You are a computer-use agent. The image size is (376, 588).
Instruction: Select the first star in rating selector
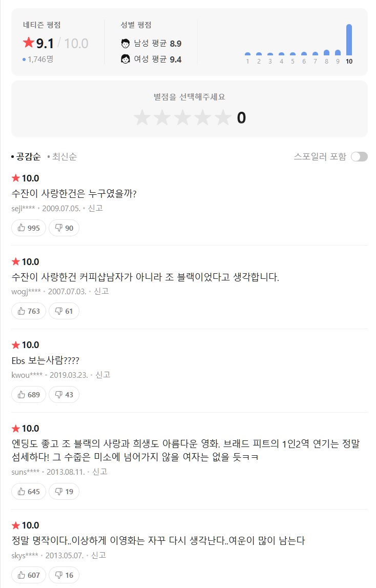142,118
